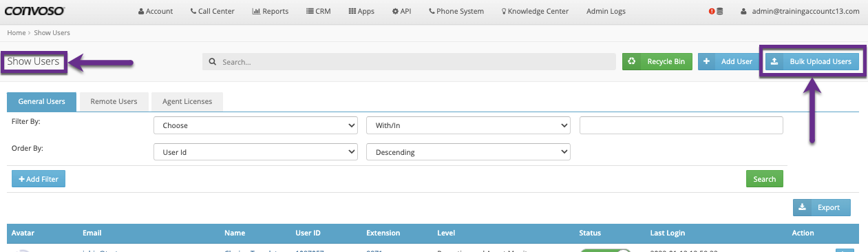This screenshot has width=868, height=252.
Task: Toggle the first user's status switch
Action: click(x=606, y=250)
